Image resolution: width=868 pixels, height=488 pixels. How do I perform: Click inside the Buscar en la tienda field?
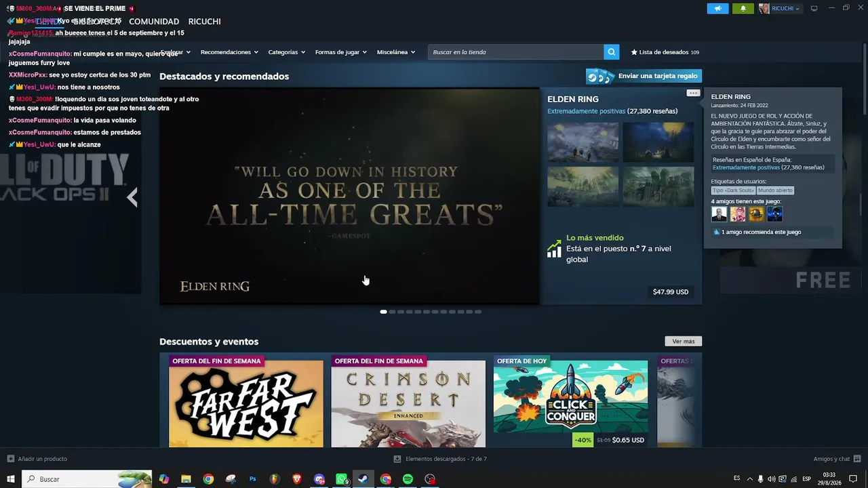click(x=516, y=52)
